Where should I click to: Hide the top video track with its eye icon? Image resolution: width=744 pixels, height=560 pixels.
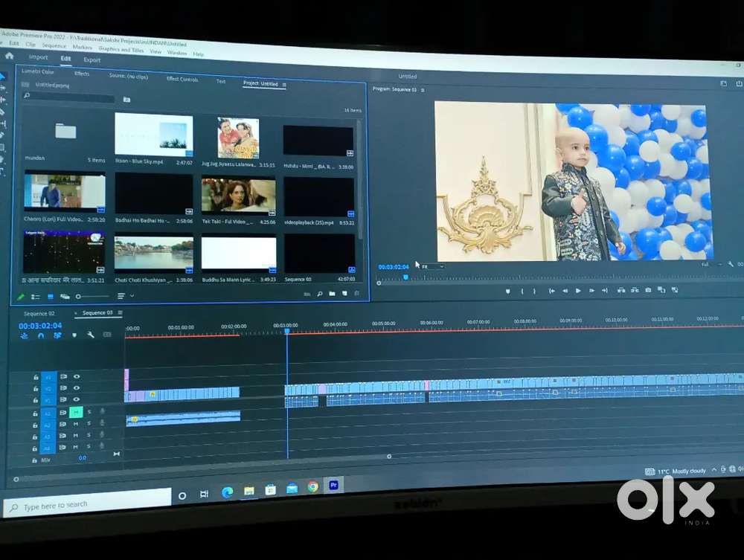pos(76,377)
